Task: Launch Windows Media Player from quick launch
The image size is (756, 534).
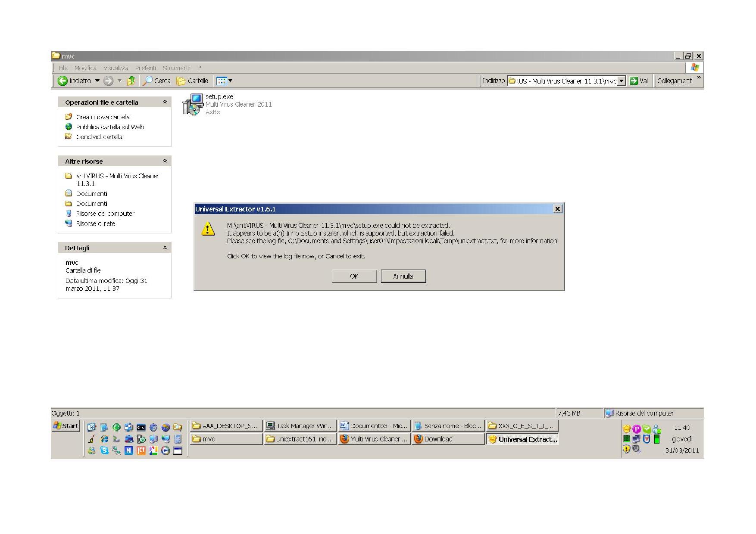Action: click(166, 450)
